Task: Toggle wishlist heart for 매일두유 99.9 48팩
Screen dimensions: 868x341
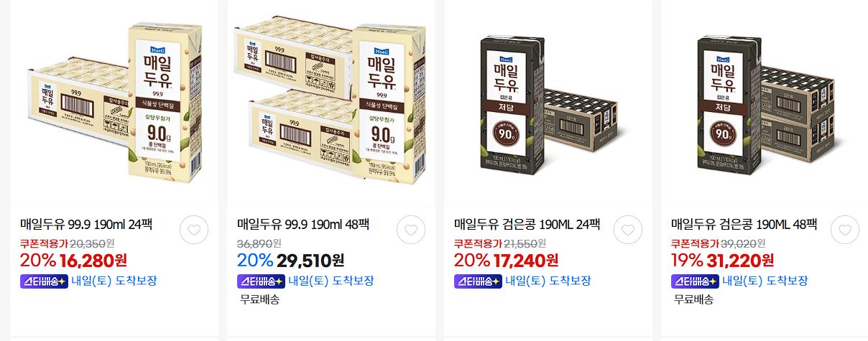Action: coord(411,230)
